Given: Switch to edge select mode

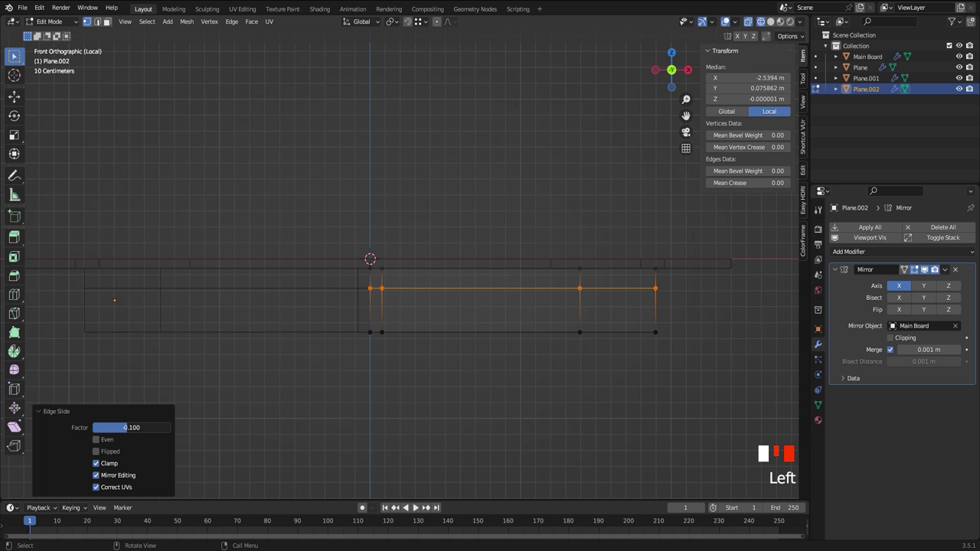Looking at the screenshot, I should pyautogui.click(x=97, y=21).
